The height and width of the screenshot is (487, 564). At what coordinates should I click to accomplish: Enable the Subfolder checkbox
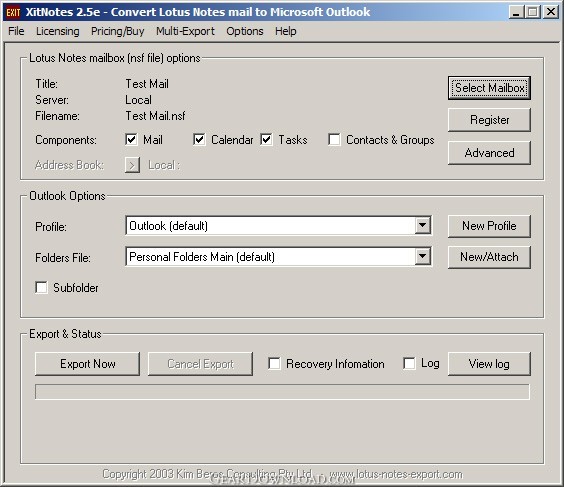[x=41, y=287]
